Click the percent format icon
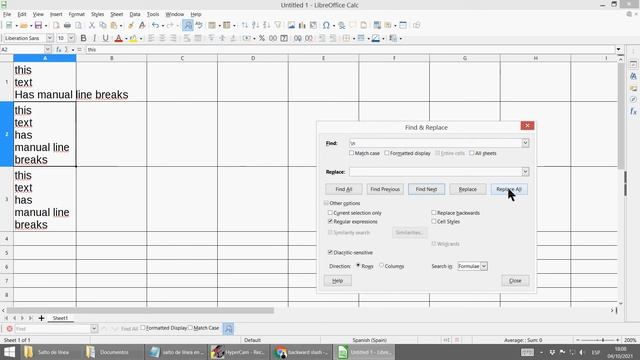 [262, 38]
